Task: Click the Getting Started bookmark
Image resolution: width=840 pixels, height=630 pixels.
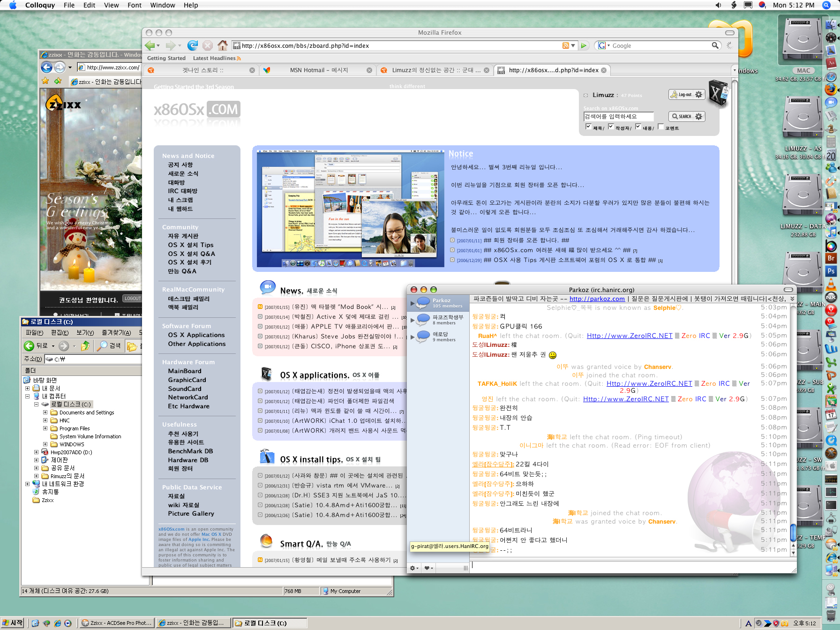Action: pyautogui.click(x=166, y=58)
